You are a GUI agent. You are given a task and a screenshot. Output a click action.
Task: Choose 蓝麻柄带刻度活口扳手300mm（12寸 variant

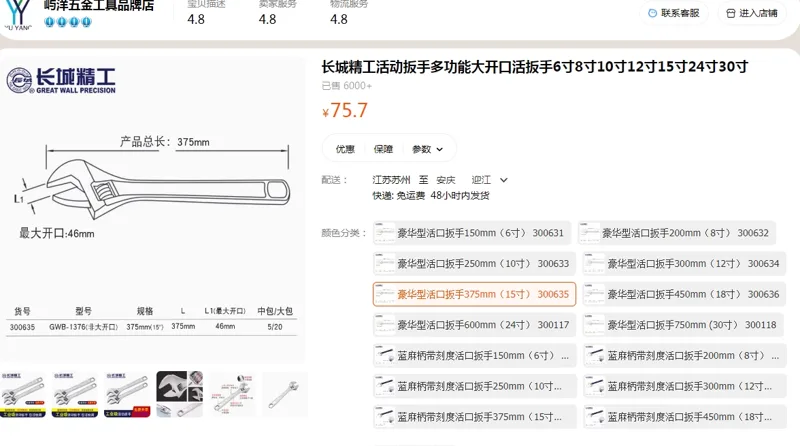684,386
